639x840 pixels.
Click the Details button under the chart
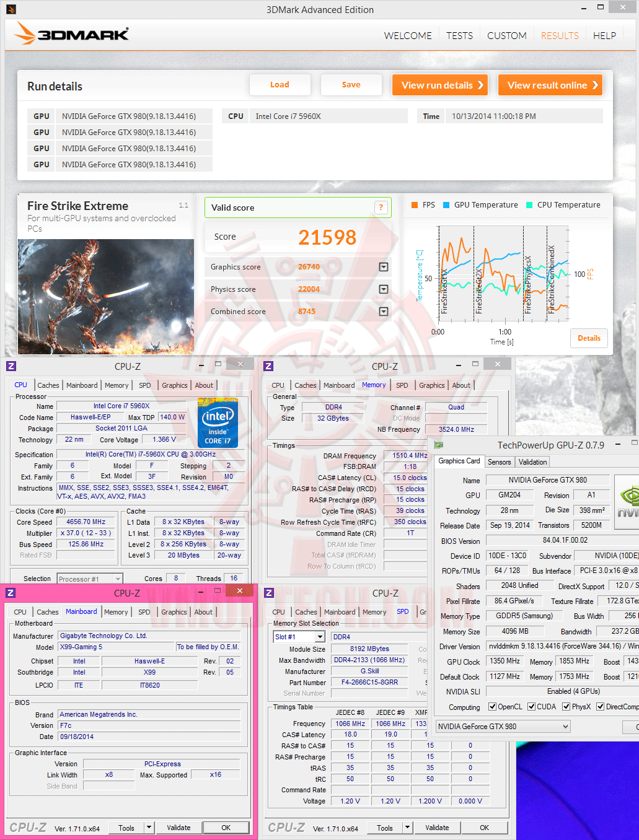coord(589,338)
